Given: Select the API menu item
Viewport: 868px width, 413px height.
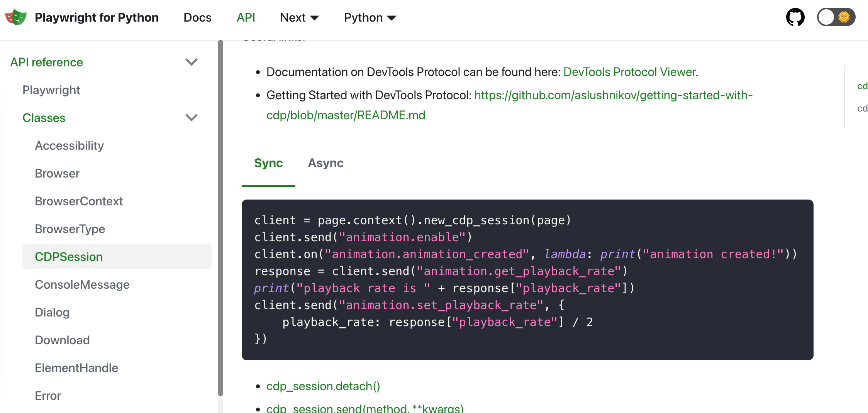Looking at the screenshot, I should tap(246, 17).
